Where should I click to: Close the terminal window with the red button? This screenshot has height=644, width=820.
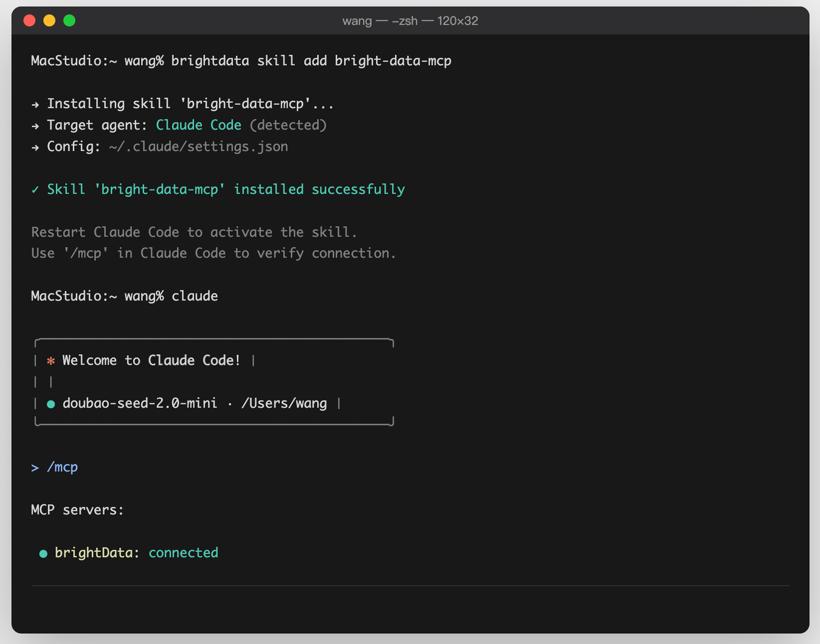point(30,20)
